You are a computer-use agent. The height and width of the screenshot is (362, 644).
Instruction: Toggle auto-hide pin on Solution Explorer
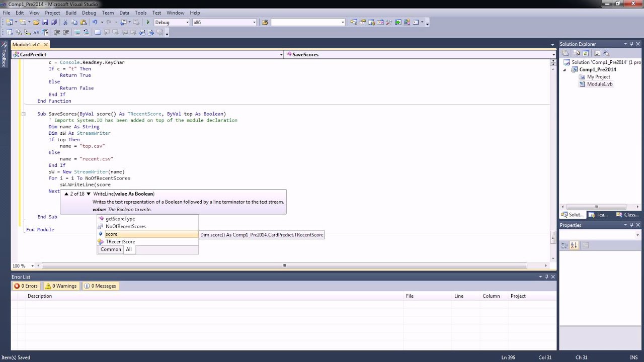pyautogui.click(x=631, y=44)
